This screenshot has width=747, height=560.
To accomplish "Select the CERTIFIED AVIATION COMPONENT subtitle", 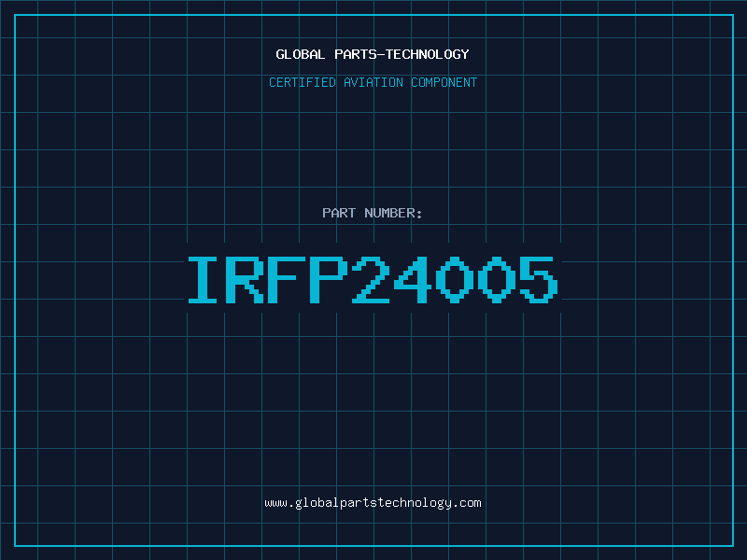I will (373, 82).
